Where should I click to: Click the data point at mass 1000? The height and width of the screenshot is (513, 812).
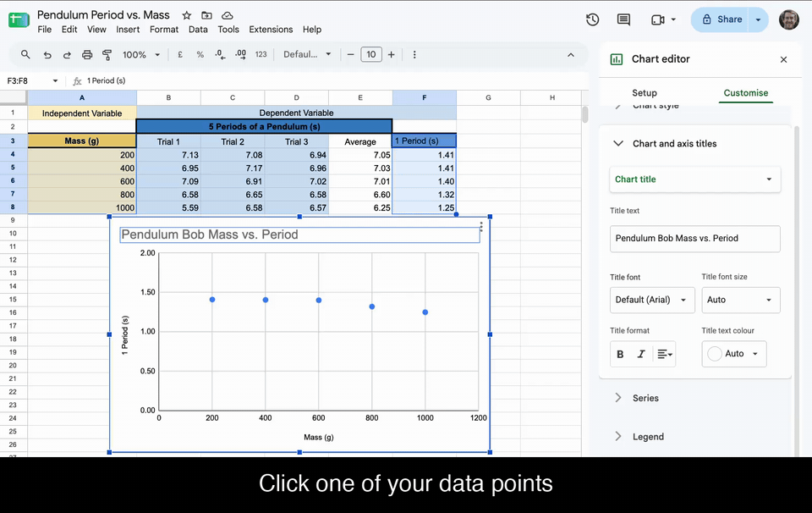coord(425,312)
